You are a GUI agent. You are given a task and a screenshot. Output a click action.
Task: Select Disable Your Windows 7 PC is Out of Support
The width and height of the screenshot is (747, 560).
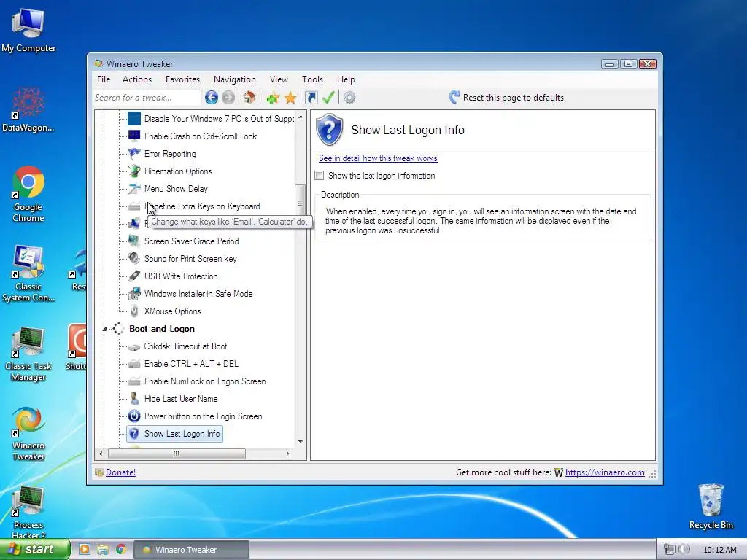click(219, 119)
